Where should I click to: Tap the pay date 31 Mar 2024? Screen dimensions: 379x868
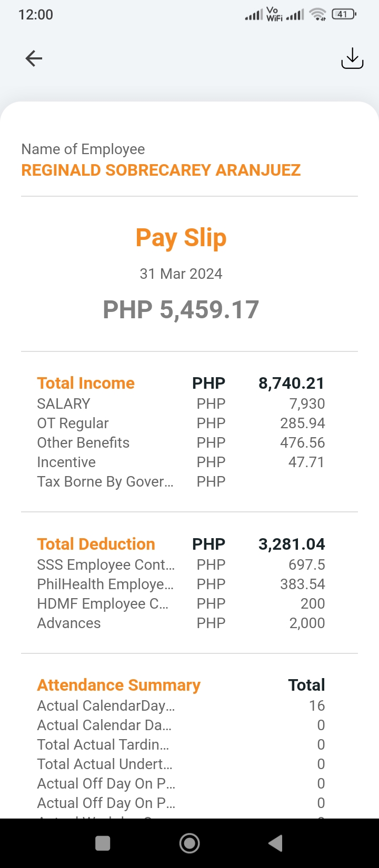coord(181,274)
